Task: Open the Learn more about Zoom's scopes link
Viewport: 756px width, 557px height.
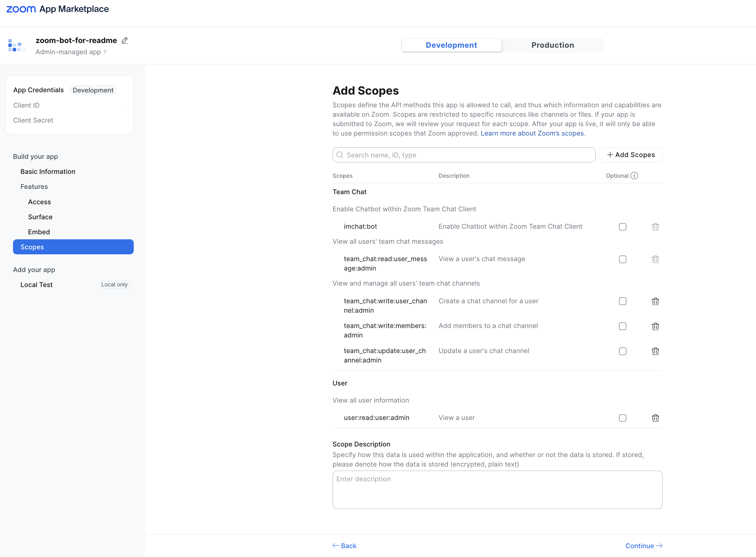Action: (532, 134)
